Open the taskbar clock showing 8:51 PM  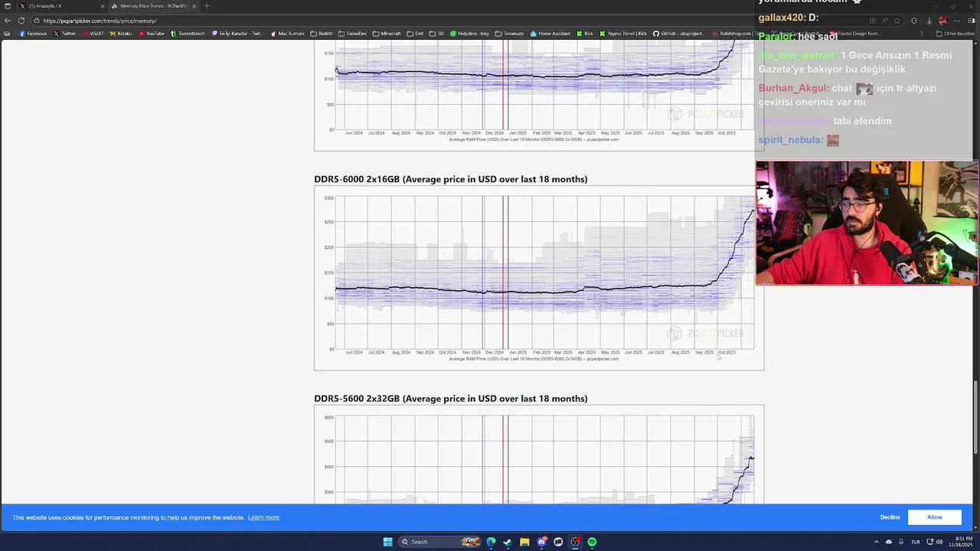959,542
